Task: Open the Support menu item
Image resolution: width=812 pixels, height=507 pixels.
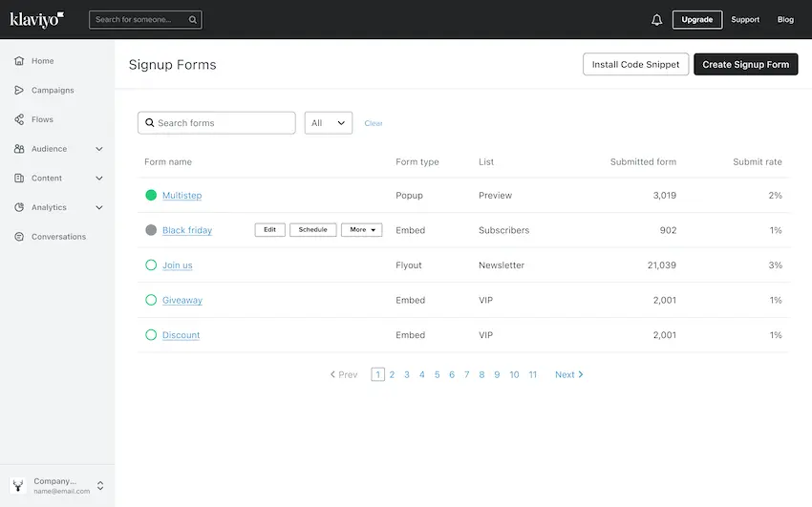Action: pos(745,19)
